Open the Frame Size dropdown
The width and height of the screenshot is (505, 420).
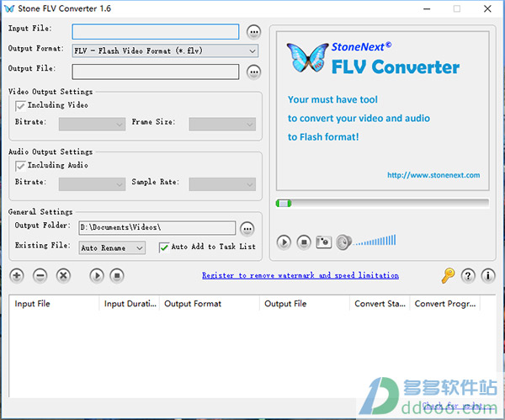pos(222,125)
